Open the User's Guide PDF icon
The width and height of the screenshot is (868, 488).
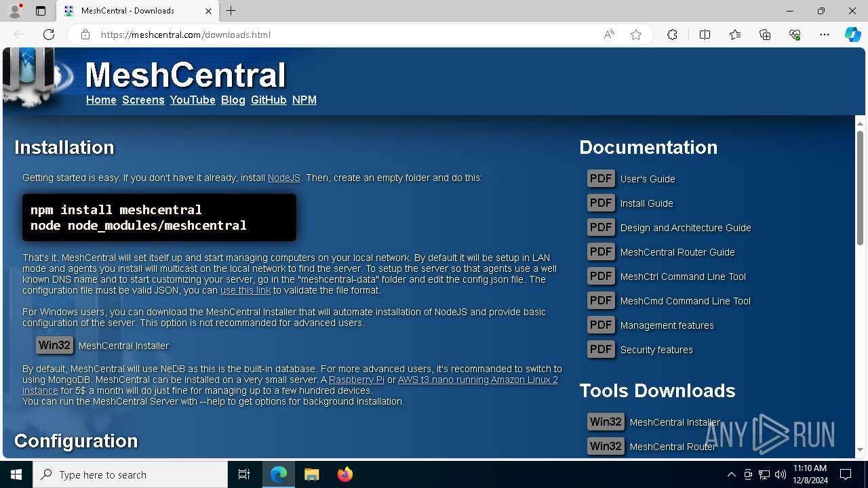pyautogui.click(x=601, y=178)
